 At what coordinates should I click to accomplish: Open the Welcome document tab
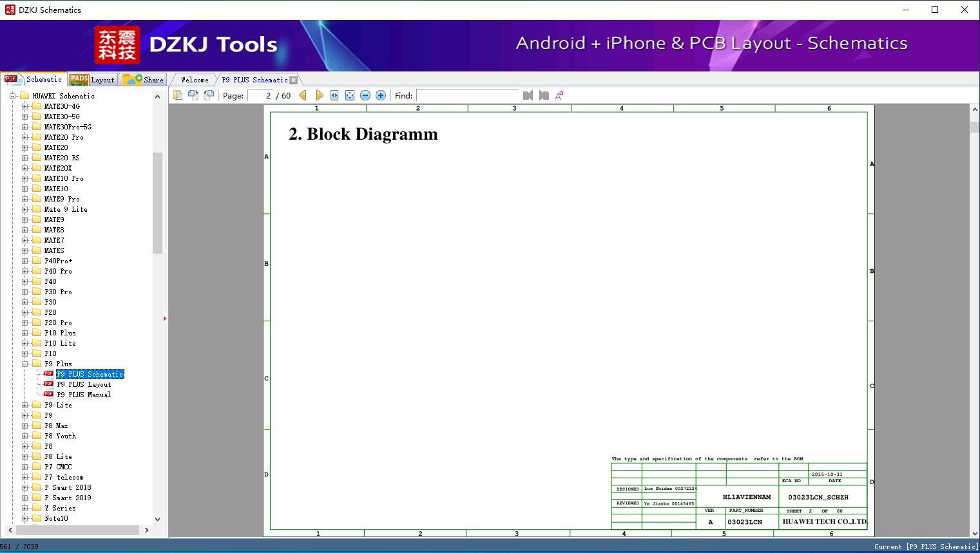[x=195, y=80]
